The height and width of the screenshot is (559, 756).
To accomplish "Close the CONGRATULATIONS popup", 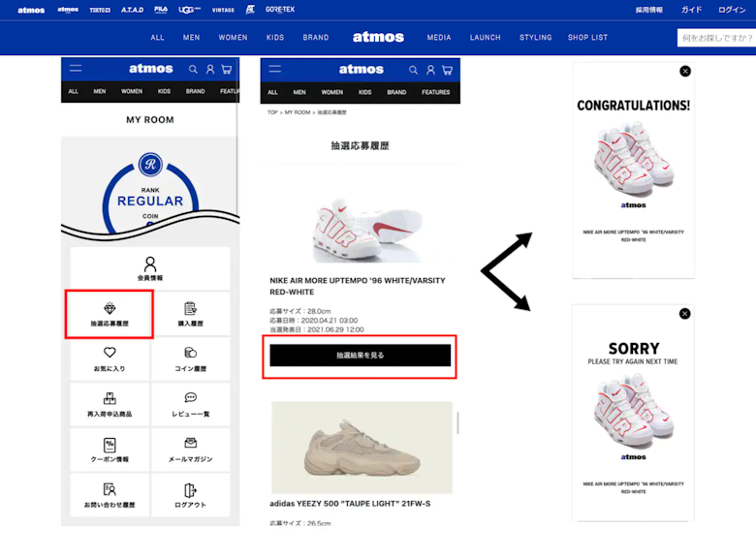I will click(685, 72).
